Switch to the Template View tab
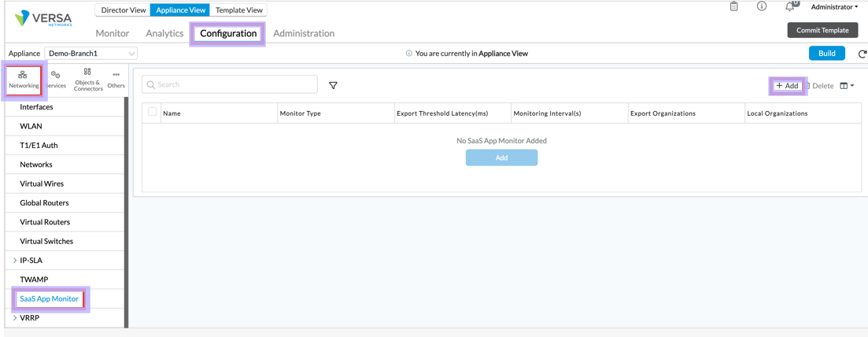This screenshot has width=868, height=337. pos(238,10)
